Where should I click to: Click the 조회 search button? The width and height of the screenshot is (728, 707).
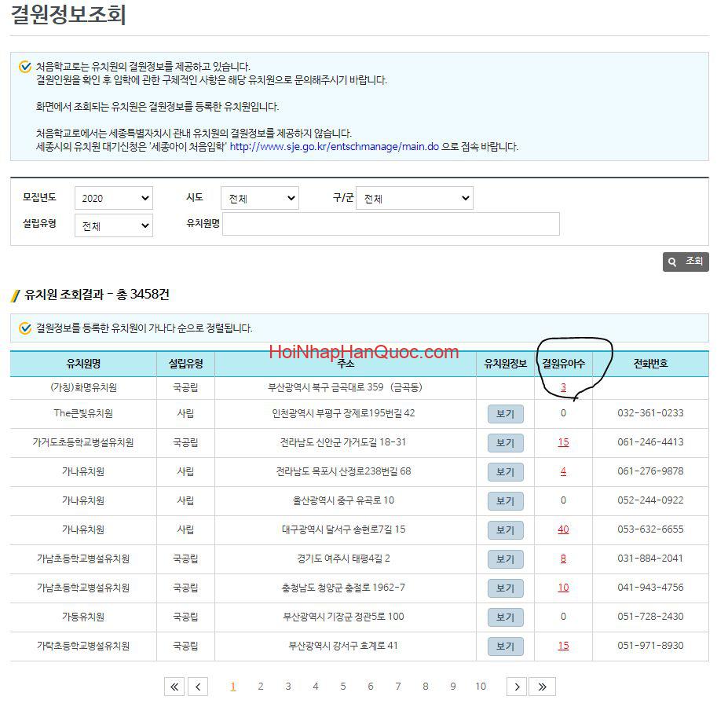(686, 262)
